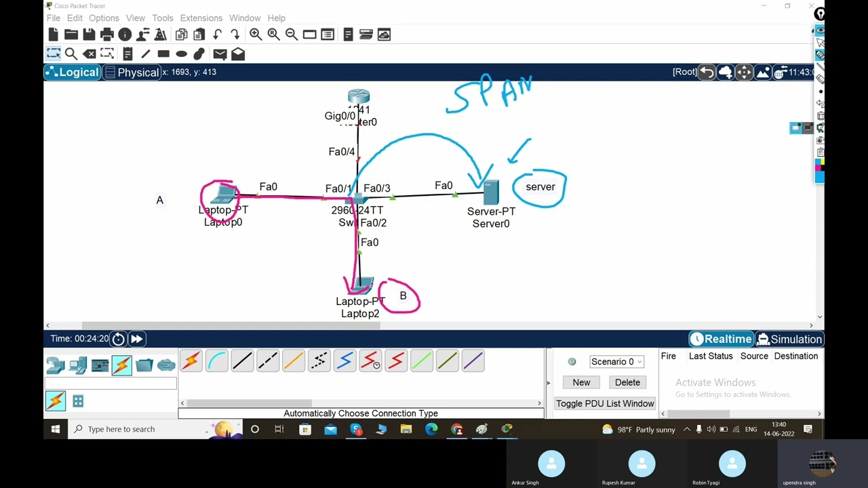The height and width of the screenshot is (488, 868).
Task: Switch to Logical workspace view
Action: click(x=73, y=73)
